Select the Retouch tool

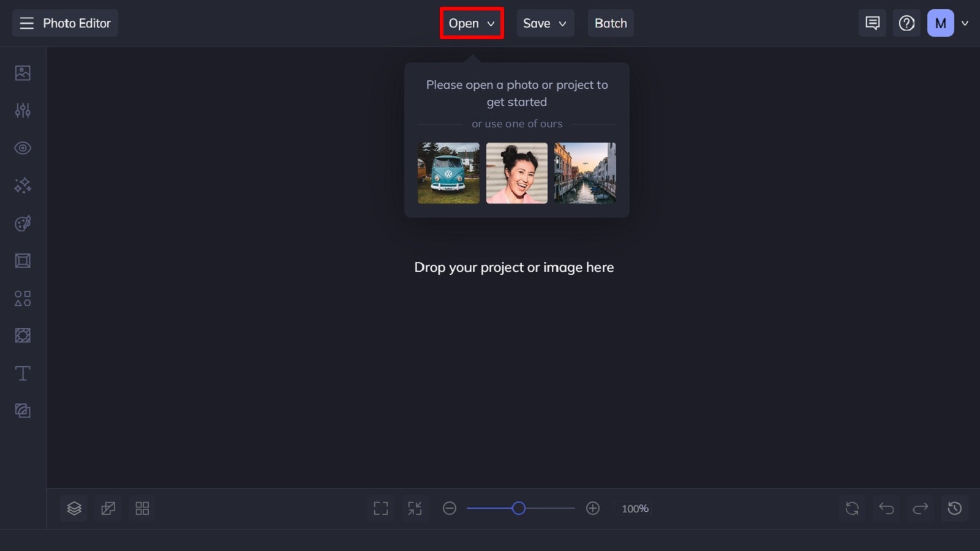[23, 148]
